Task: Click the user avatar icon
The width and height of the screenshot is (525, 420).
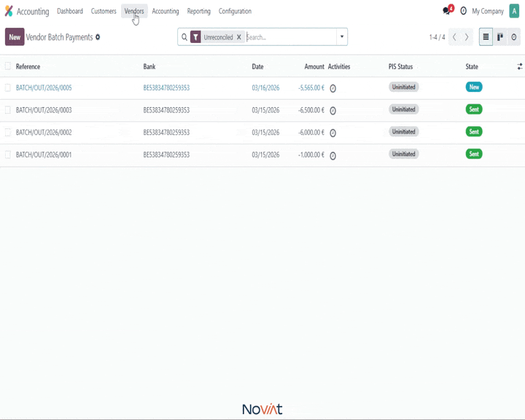Action: tap(514, 11)
